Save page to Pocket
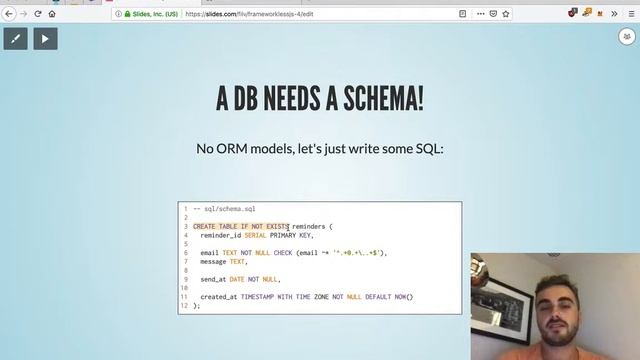This screenshot has width=640, height=360. click(x=493, y=14)
